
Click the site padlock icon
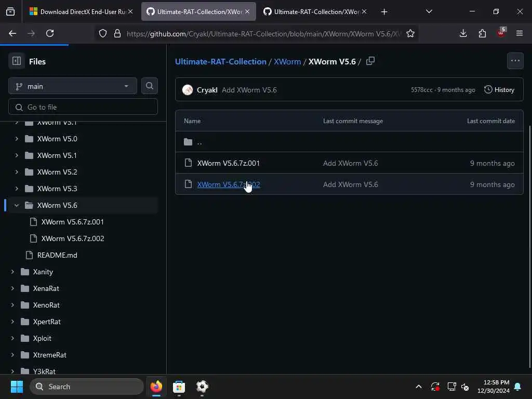(117, 33)
